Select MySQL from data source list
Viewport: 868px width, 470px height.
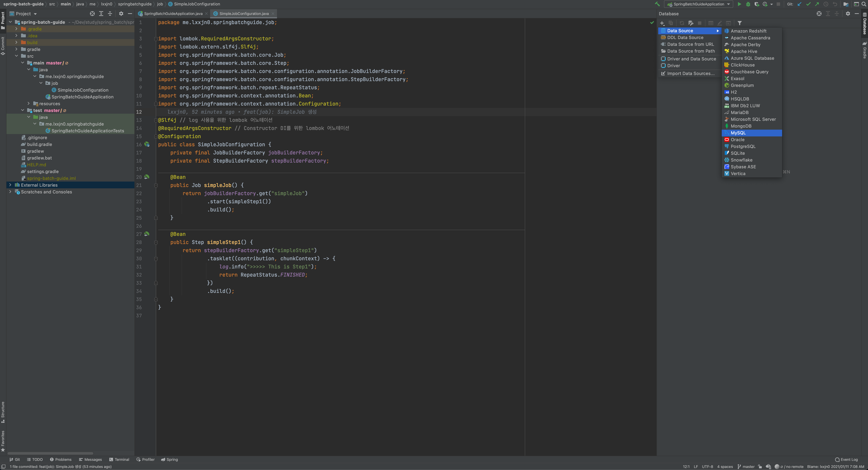(738, 133)
